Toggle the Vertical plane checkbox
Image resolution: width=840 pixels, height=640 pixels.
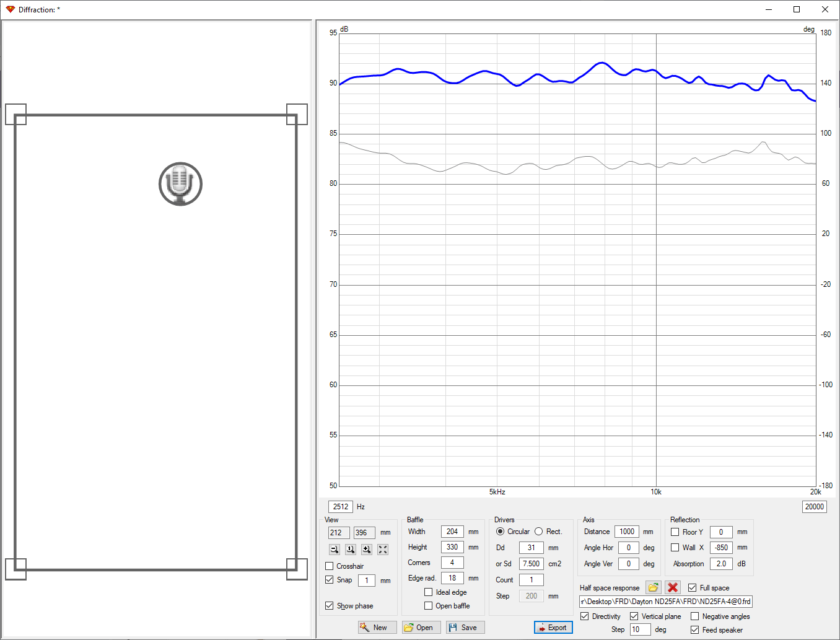(x=634, y=616)
